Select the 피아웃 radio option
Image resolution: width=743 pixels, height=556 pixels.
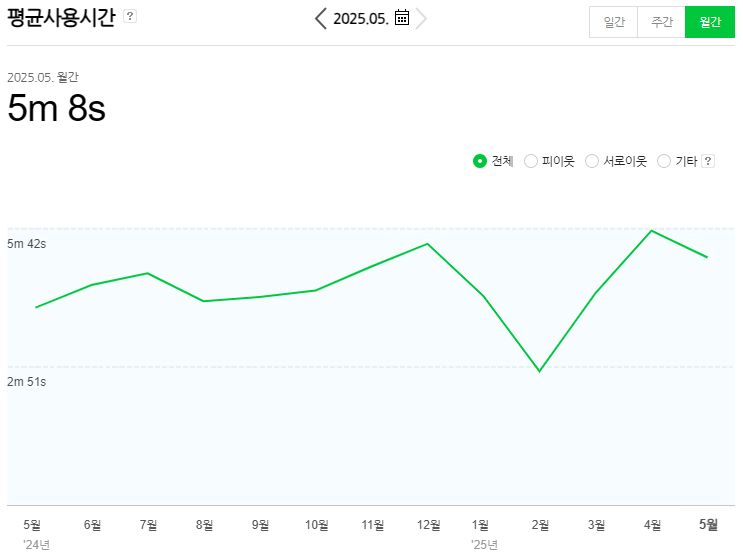point(531,161)
